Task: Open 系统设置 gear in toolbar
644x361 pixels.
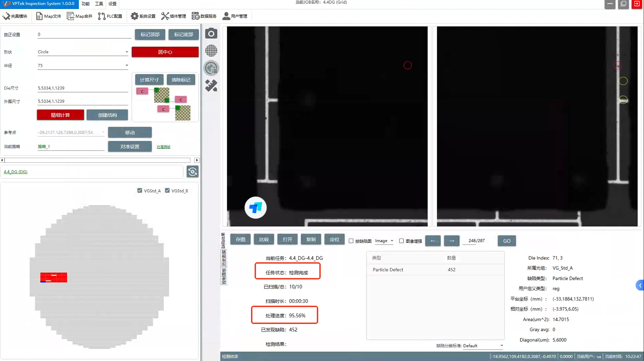Action: coord(143,16)
